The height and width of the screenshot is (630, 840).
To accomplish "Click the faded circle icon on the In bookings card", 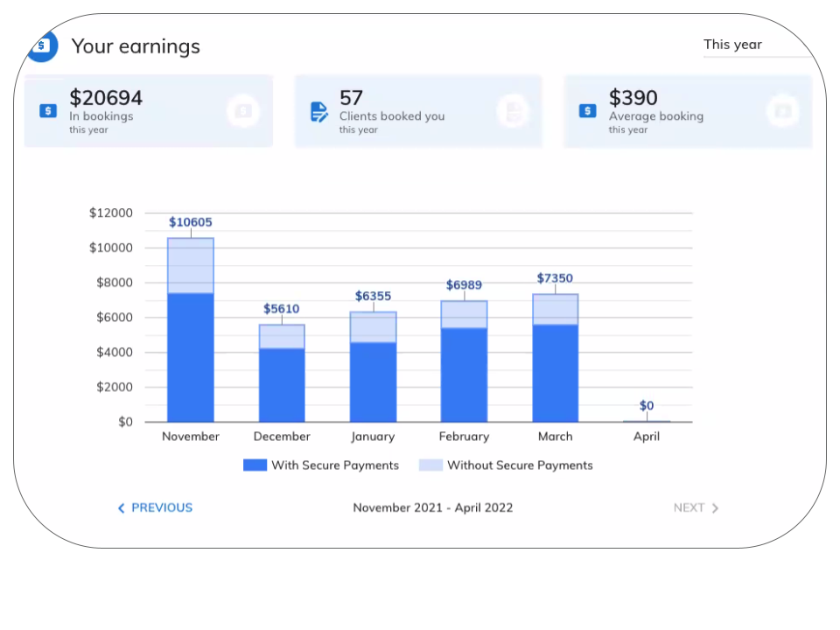I will 243,111.
